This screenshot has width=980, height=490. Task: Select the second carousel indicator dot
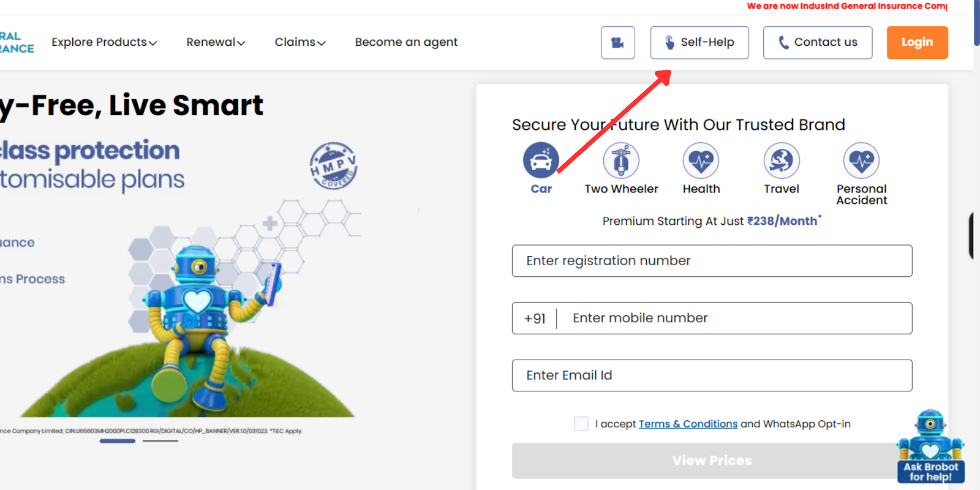coord(160,440)
